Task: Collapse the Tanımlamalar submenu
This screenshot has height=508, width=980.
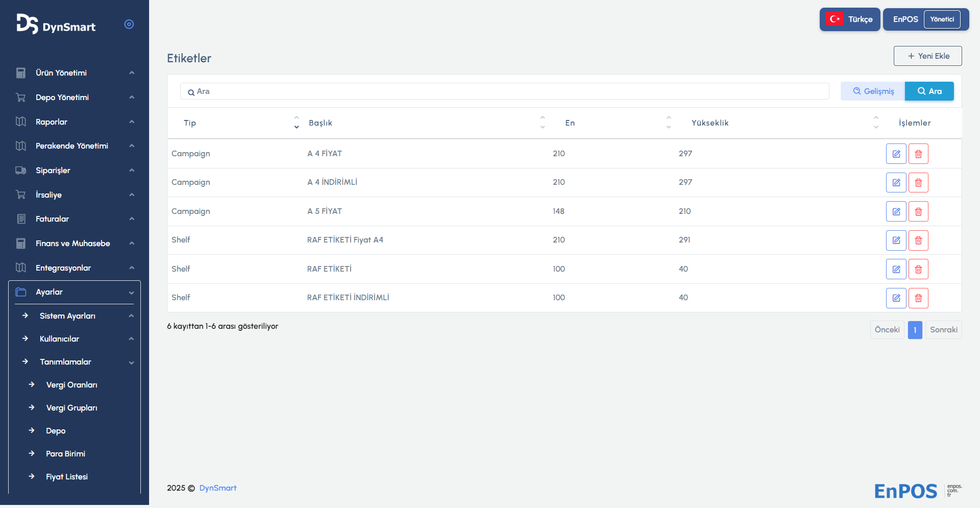Action: point(77,362)
